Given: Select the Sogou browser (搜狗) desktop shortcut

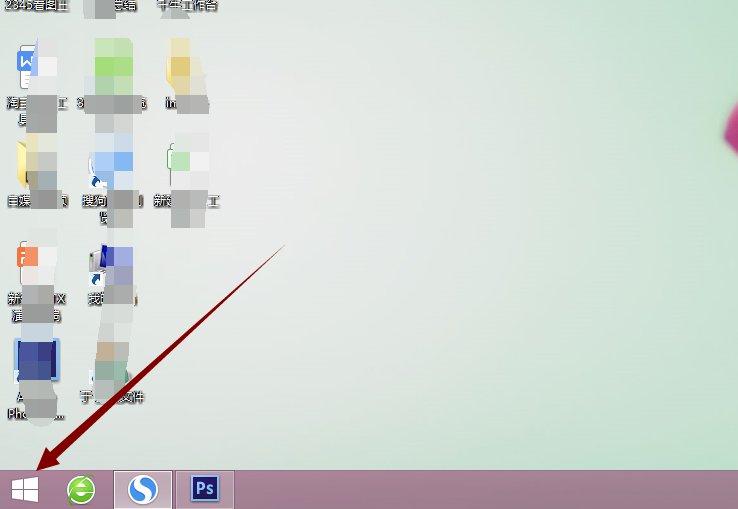Looking at the screenshot, I should 114,165.
